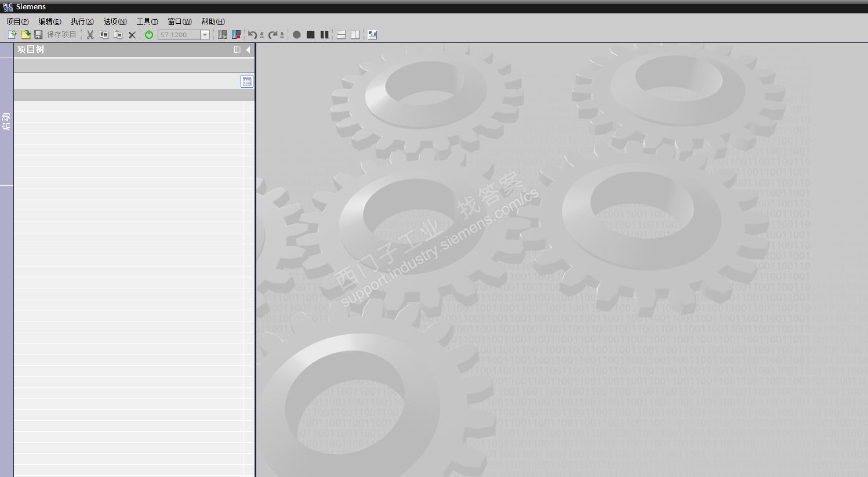This screenshot has height=477, width=868.
Task: Create a new project via toolbar icon
Action: 12,35
